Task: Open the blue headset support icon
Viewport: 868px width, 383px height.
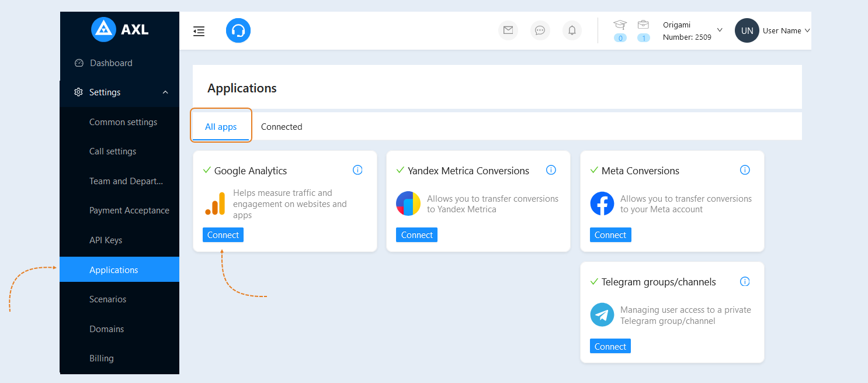Action: pyautogui.click(x=238, y=30)
